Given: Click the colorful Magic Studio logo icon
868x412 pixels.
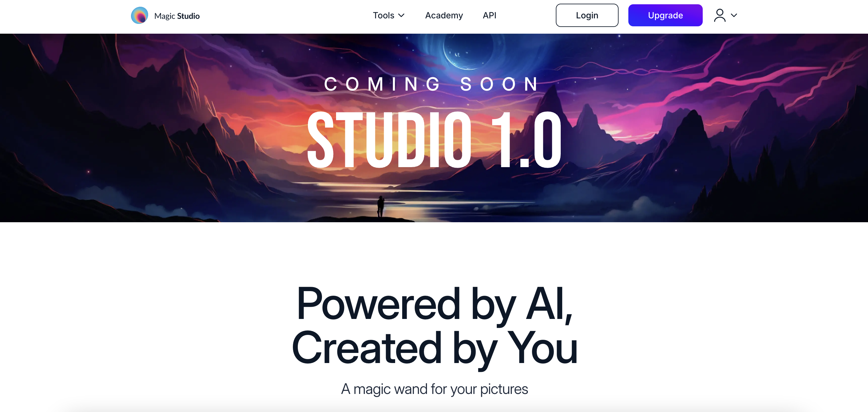Looking at the screenshot, I should [x=140, y=16].
